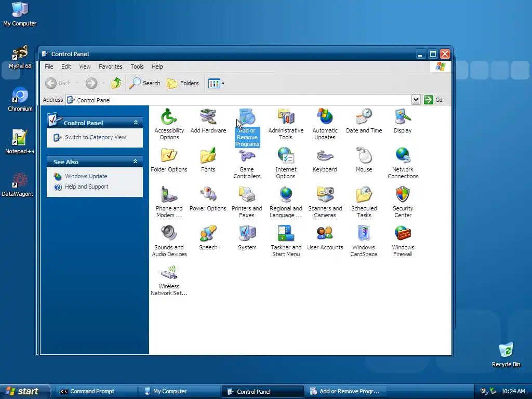Viewport: 532px width, 399px height.
Task: Open Scheduled Tasks icon
Action: 364,202
